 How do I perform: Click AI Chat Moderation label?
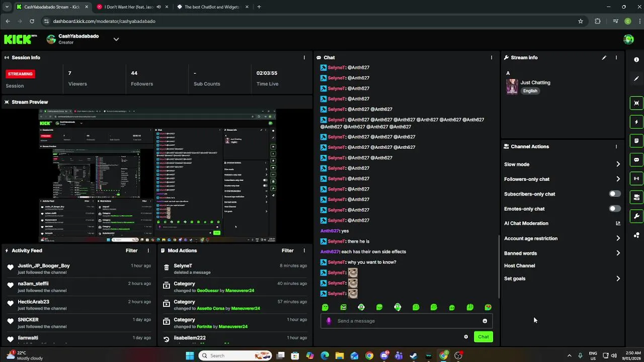(x=526, y=223)
